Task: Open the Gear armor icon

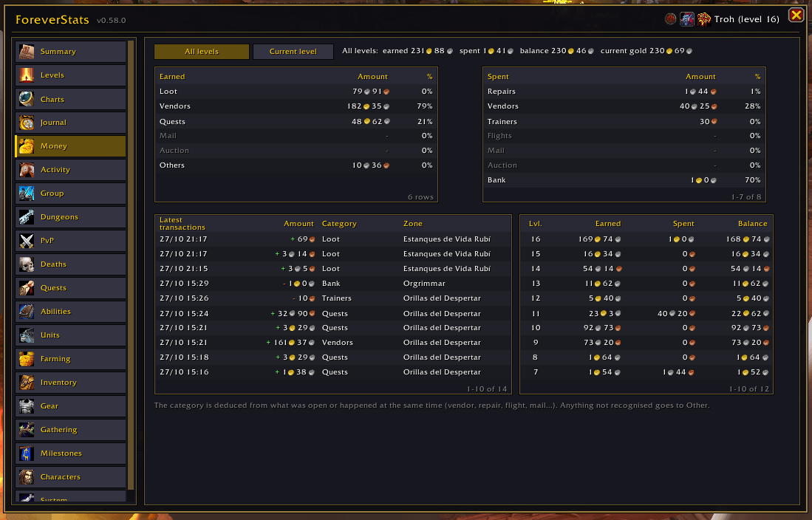Action: point(27,406)
